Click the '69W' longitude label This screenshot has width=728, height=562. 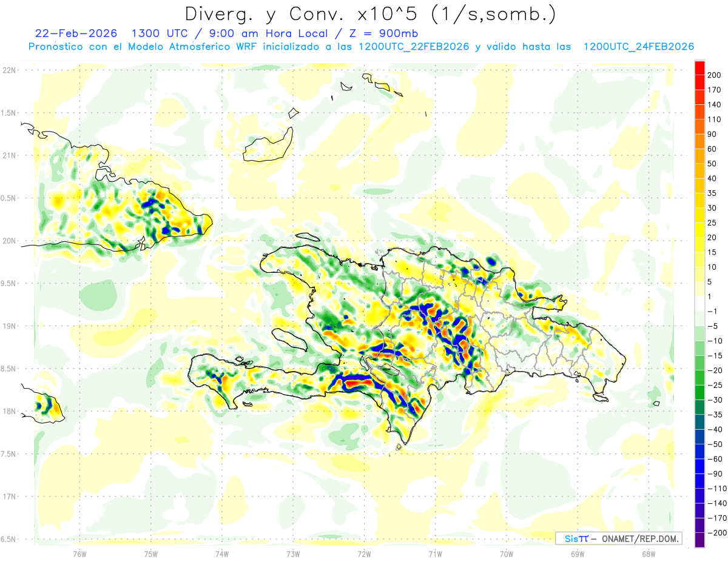578,553
